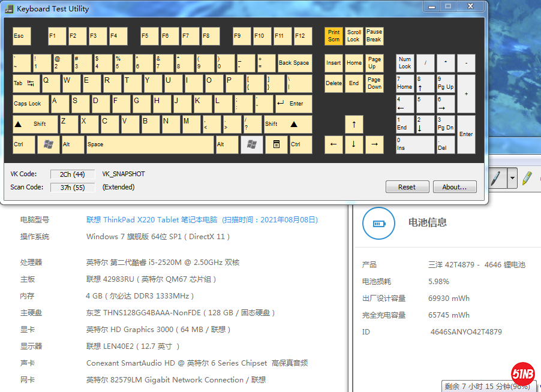Click the highlighted Print Scrn key
Viewport: 541px width, 392px height.
point(333,36)
